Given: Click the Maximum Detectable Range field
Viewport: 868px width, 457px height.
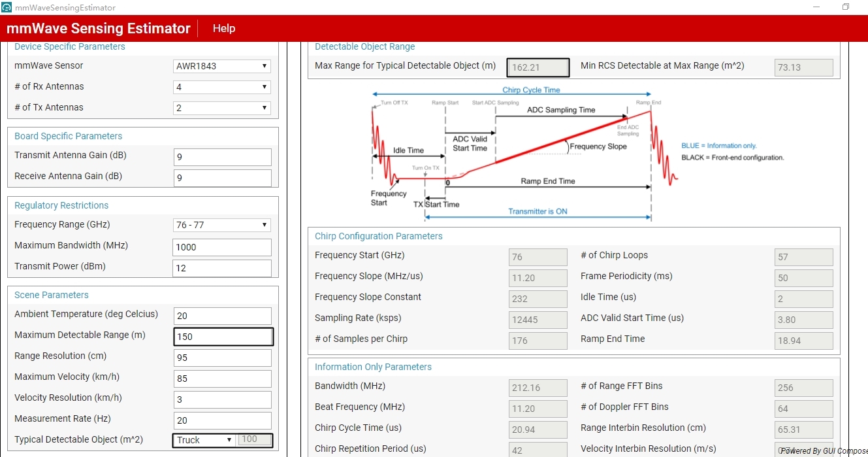Looking at the screenshot, I should (x=223, y=337).
